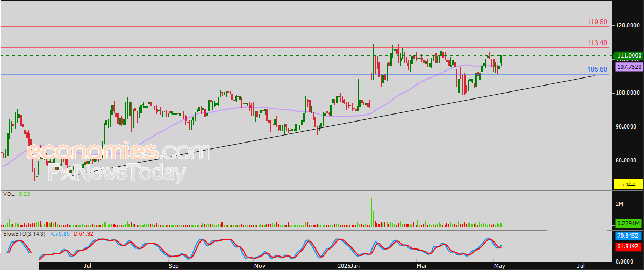644x270 pixels.
Task: Click the green 0.2291M volume tag
Action: (x=628, y=224)
